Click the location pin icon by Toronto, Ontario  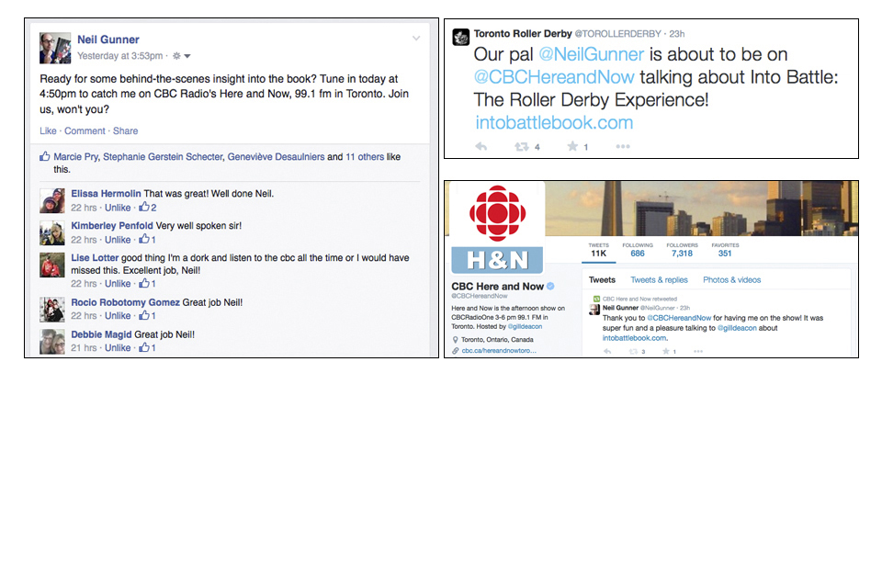[x=455, y=339]
